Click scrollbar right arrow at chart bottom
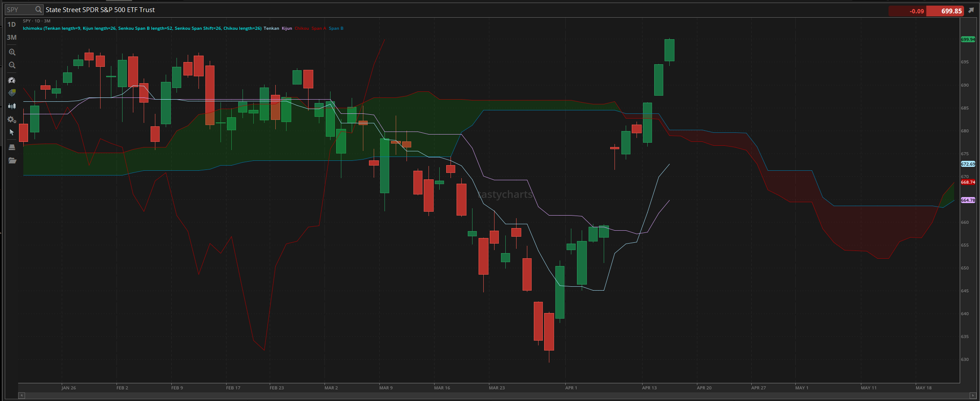This screenshot has width=980, height=401. (973, 395)
